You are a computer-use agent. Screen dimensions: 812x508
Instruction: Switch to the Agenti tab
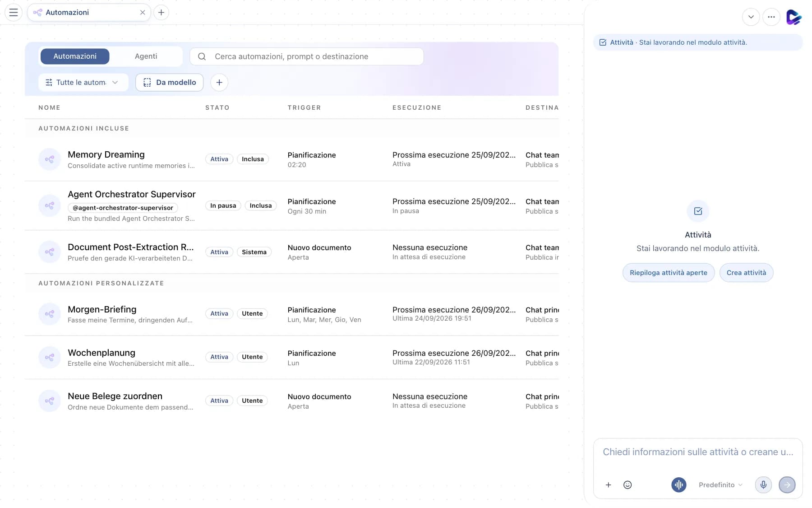tap(146, 56)
